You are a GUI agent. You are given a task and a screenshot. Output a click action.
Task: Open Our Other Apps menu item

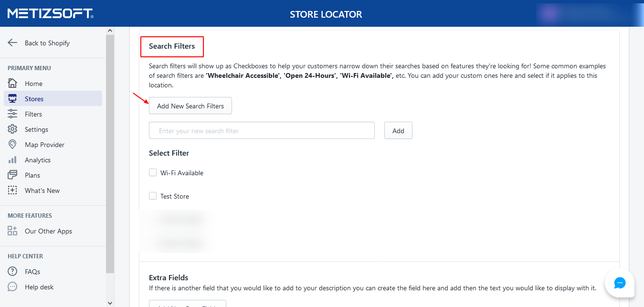[x=48, y=231]
